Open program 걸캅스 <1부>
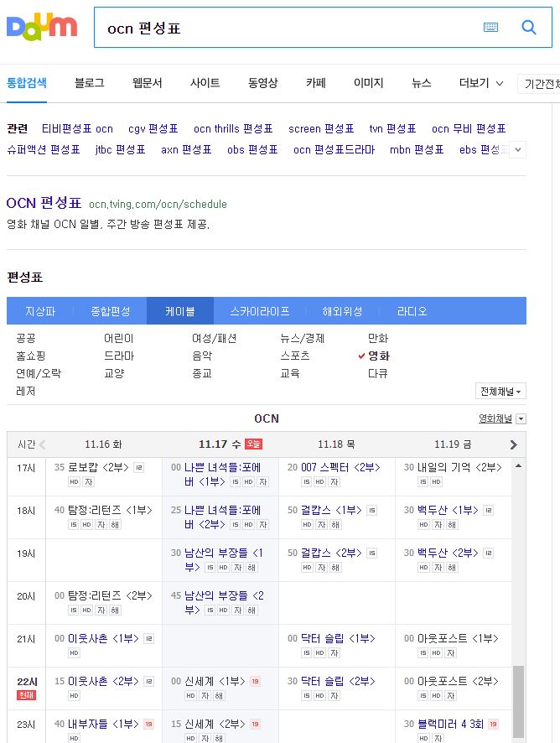 331,511
